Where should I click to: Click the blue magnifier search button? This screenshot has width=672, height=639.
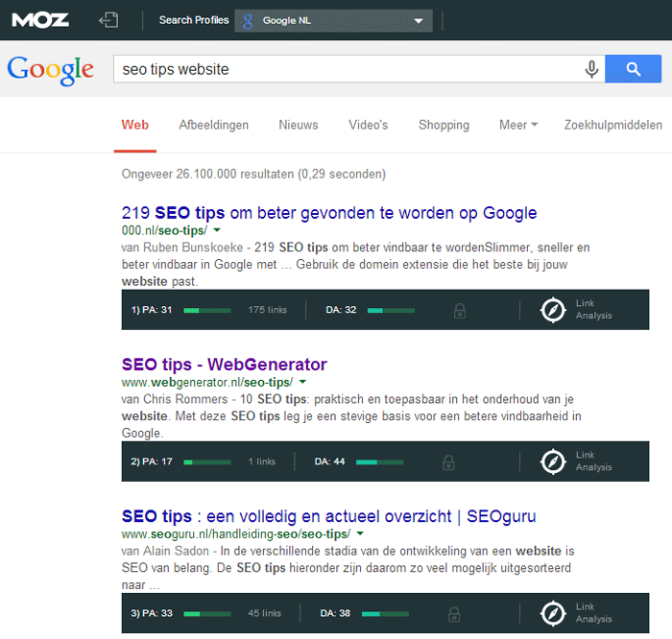tap(633, 69)
